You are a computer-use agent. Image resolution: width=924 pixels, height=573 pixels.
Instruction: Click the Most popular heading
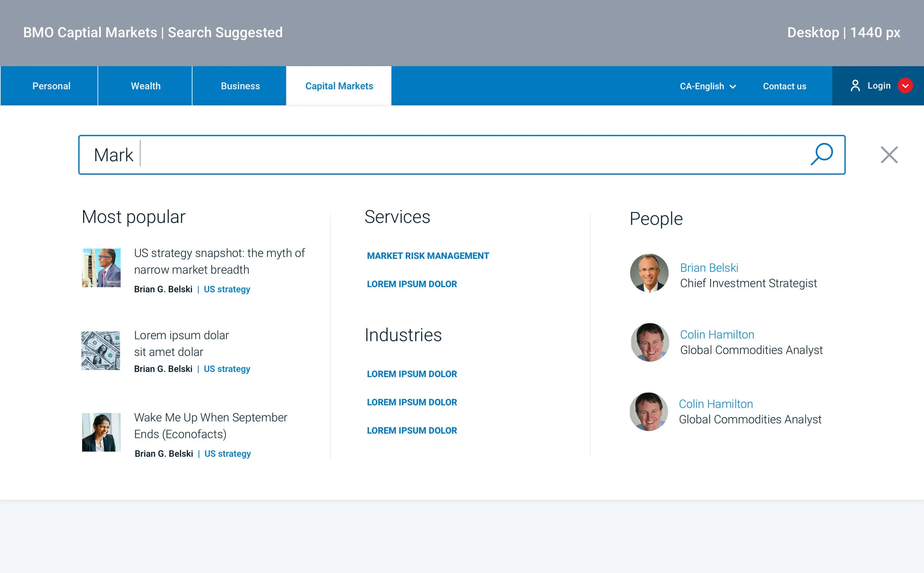134,217
